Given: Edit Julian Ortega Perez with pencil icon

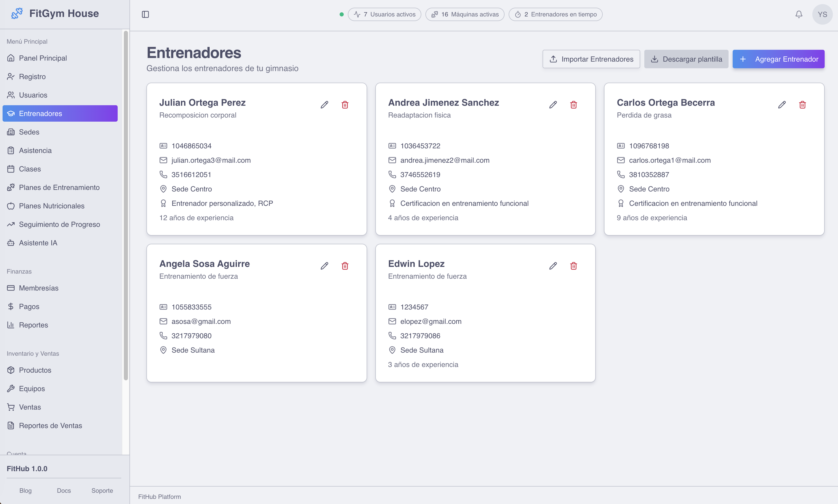Looking at the screenshot, I should (324, 104).
